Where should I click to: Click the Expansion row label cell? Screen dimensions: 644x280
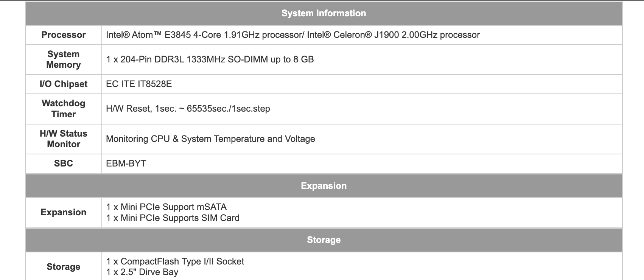(x=64, y=212)
